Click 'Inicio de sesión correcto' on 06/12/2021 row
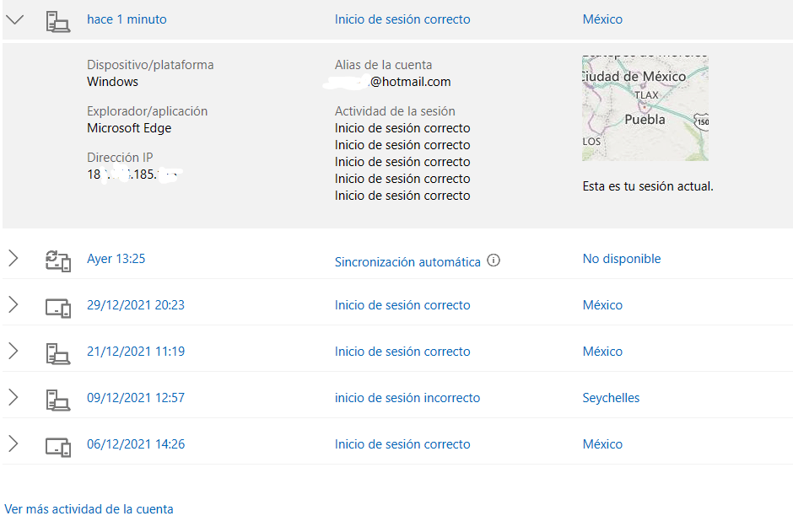The height and width of the screenshot is (532, 793). pos(402,444)
